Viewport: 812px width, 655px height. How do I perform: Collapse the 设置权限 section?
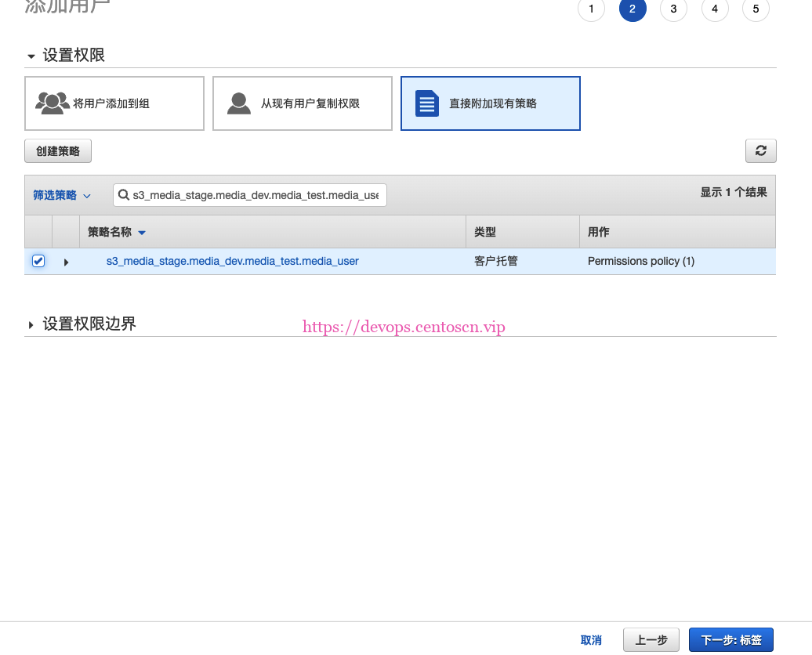pyautogui.click(x=31, y=56)
